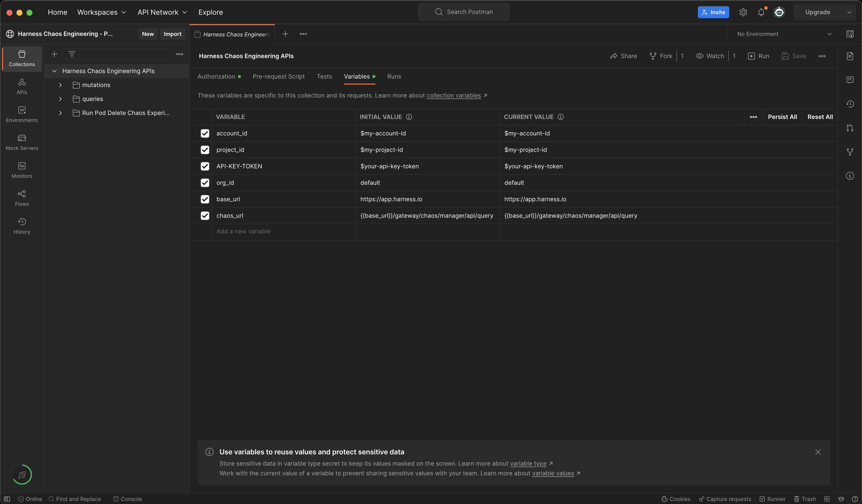The height and width of the screenshot is (504, 862).
Task: Open the pull requests icon in the right sidebar
Action: (850, 128)
